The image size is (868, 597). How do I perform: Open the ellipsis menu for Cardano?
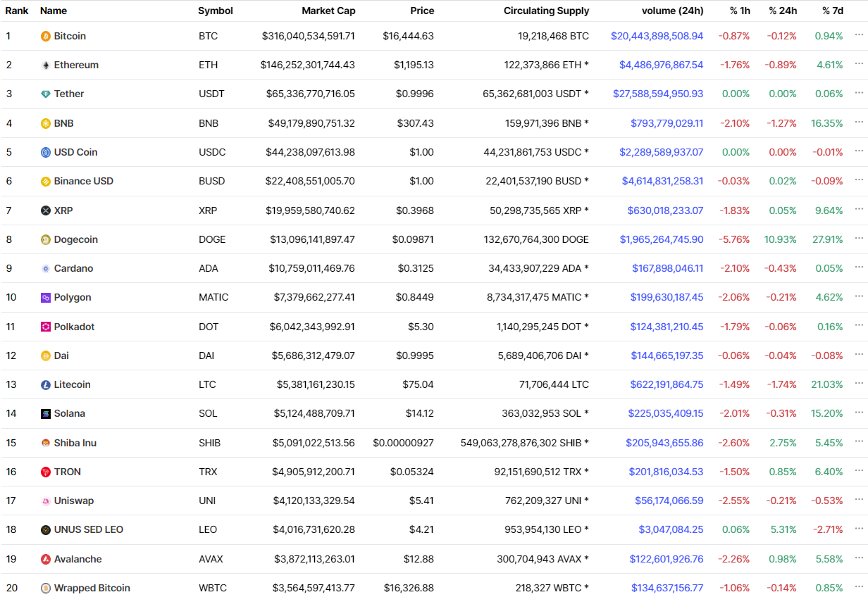click(858, 267)
